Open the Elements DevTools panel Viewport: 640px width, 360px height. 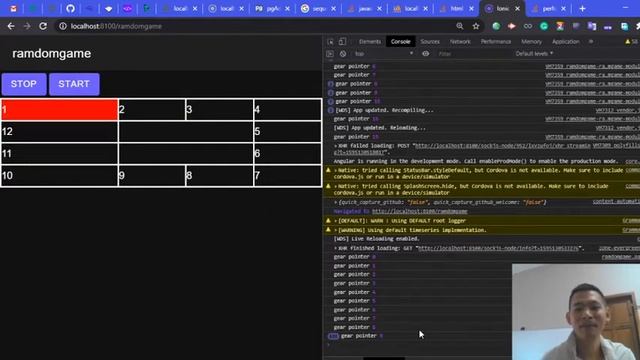click(x=370, y=42)
